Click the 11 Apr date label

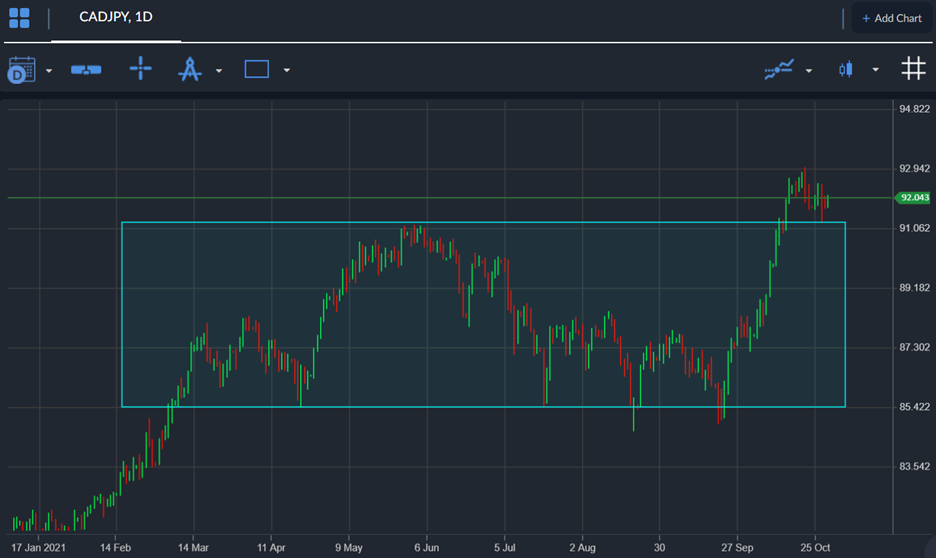271,547
